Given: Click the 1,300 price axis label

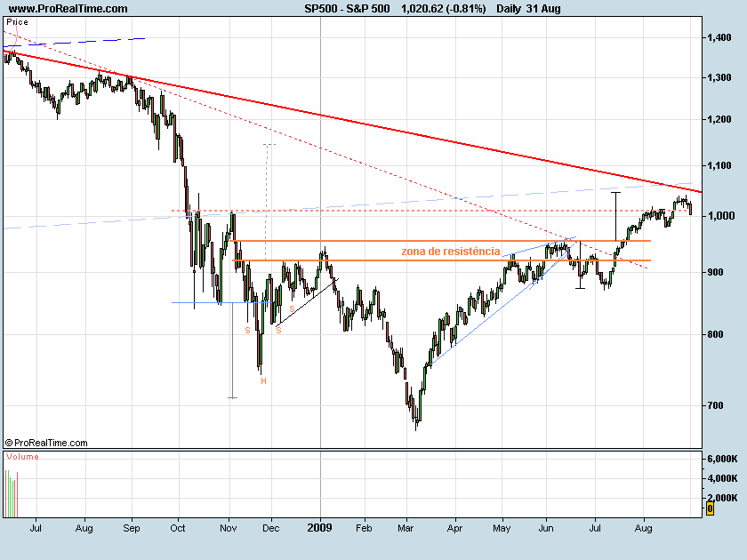Looking at the screenshot, I should [719, 77].
